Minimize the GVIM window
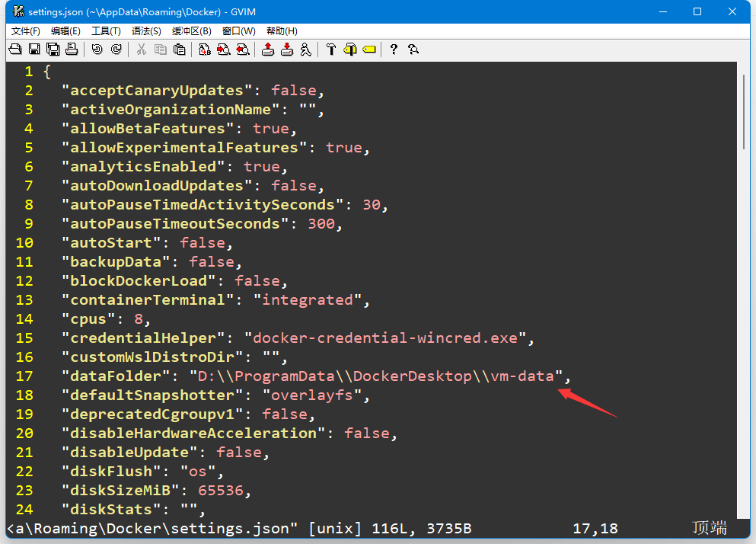Image resolution: width=756 pixels, height=544 pixels. pyautogui.click(x=663, y=11)
